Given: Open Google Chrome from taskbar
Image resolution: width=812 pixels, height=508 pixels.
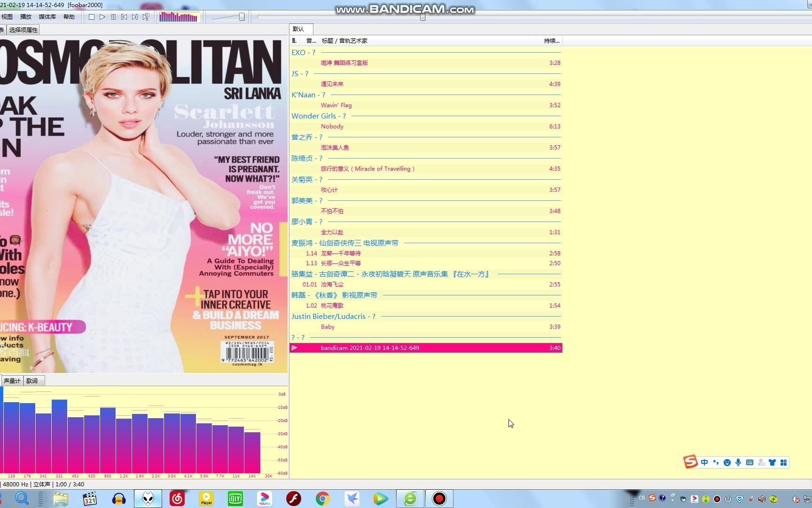Looking at the screenshot, I should click(322, 499).
